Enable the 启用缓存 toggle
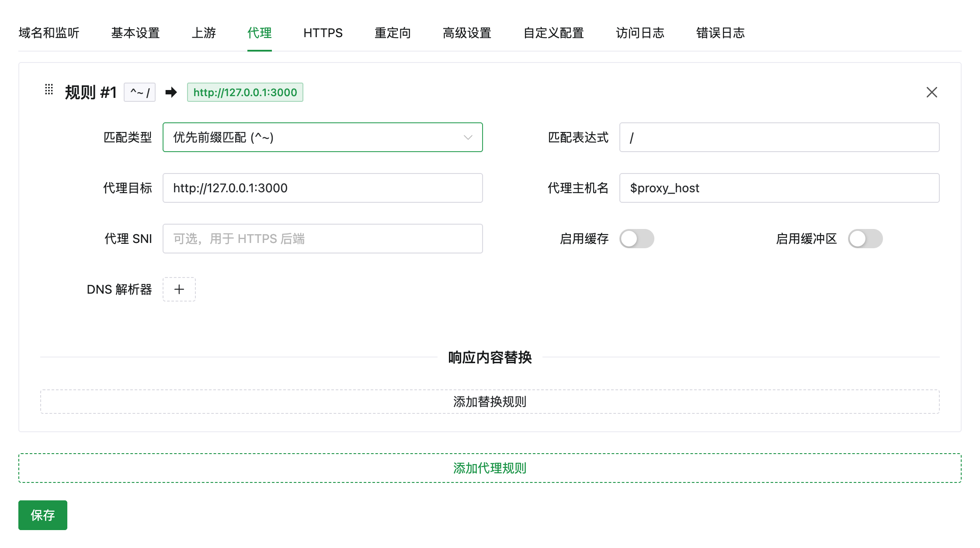Screen dimensions: 980x548 636,239
